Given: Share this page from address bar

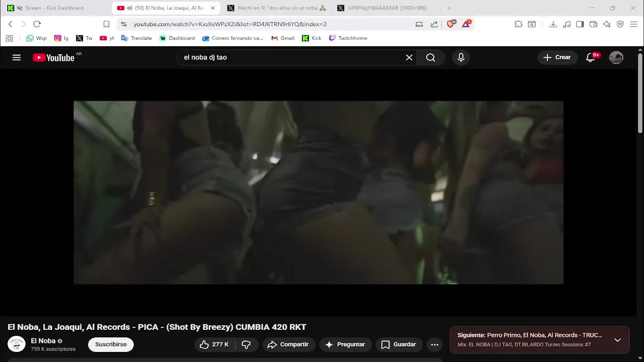Looking at the screenshot, I should 434,24.
